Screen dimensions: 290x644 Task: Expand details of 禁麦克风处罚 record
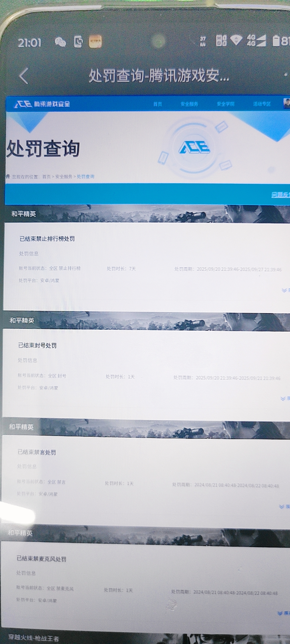283,613
